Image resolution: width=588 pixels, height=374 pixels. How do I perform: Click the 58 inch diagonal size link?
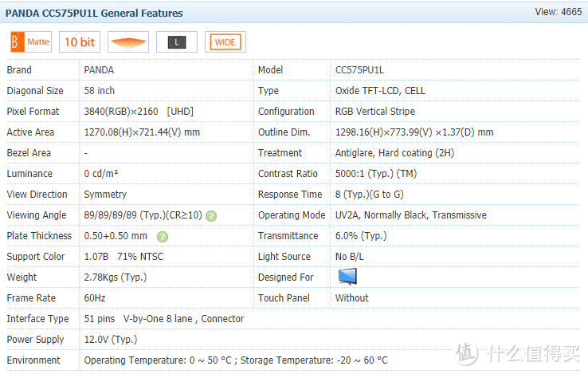(x=100, y=91)
